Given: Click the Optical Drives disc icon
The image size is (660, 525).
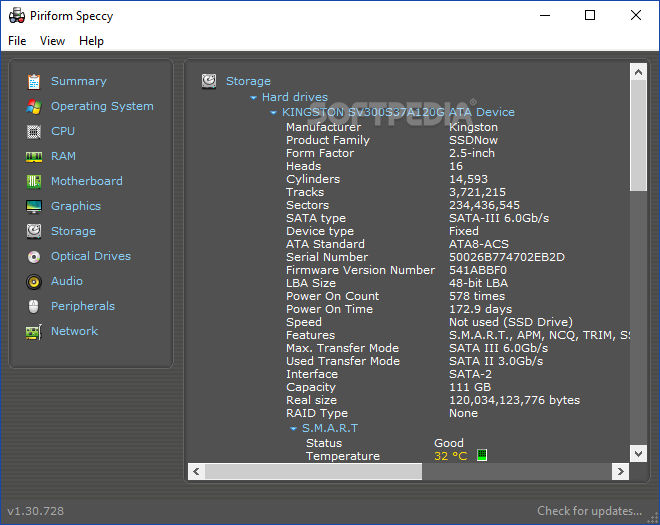Looking at the screenshot, I should tap(34, 256).
